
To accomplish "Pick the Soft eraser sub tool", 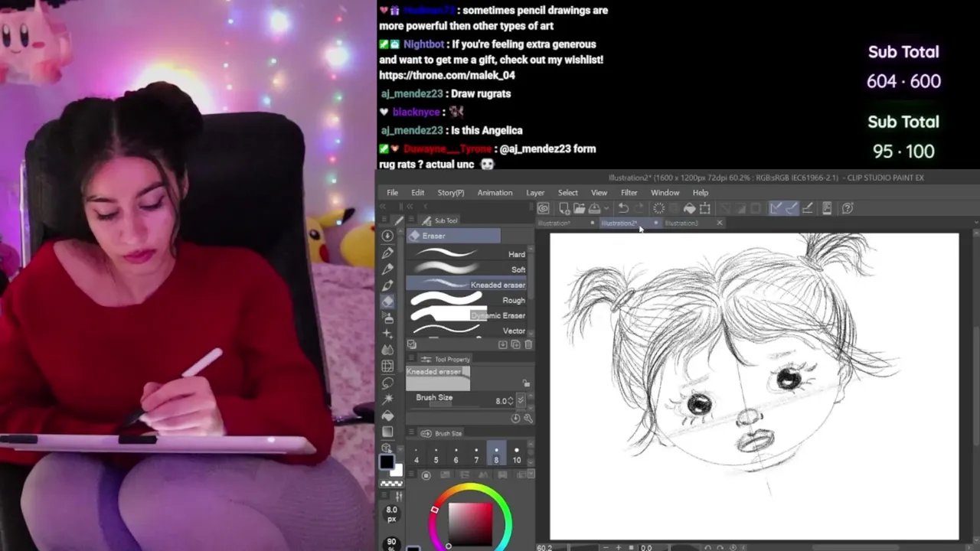I will (468, 269).
